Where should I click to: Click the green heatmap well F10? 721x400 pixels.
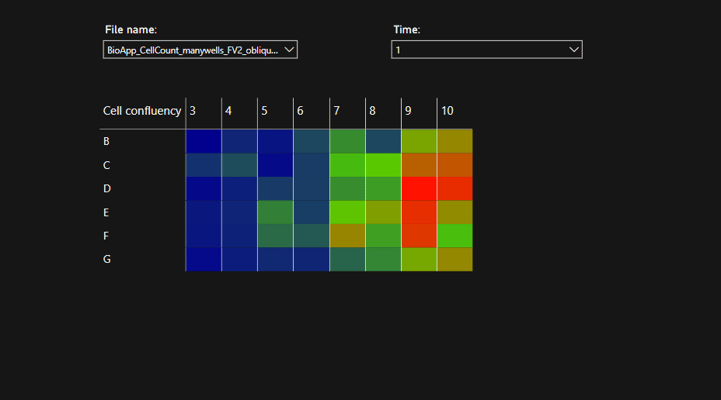point(455,236)
